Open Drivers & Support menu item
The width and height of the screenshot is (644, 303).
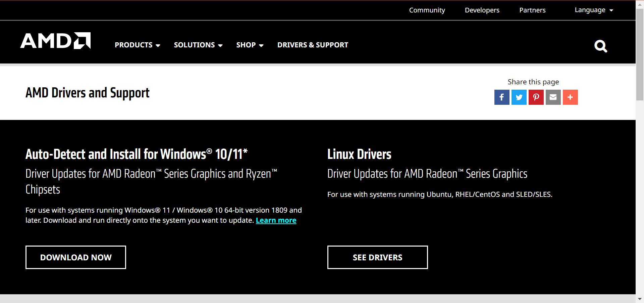click(313, 45)
